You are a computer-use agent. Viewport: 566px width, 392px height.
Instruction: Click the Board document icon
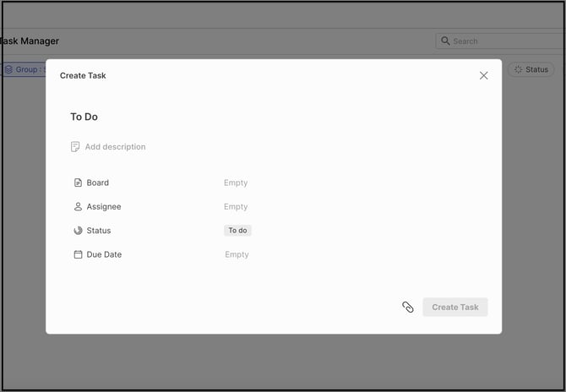[78, 182]
